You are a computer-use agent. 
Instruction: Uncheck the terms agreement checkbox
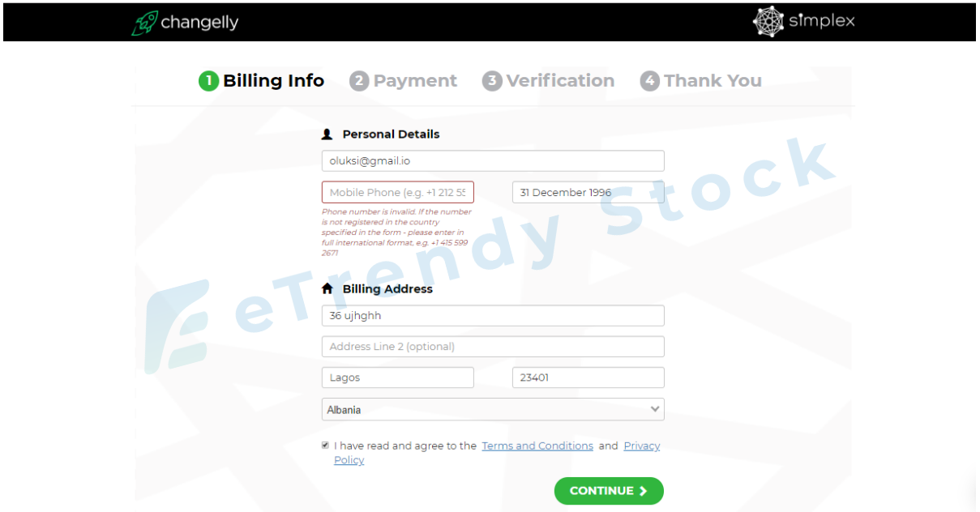[325, 446]
